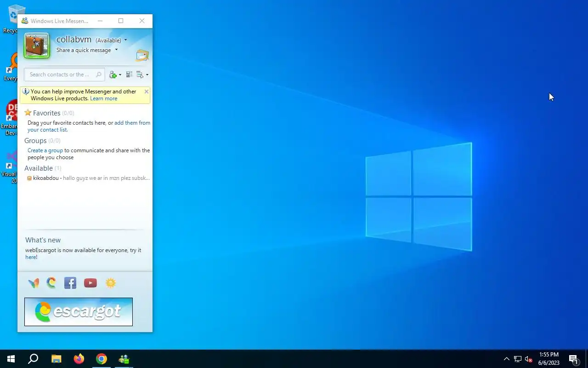Screen dimensions: 588x368
Task: Launch File Explorer from the taskbar
Action: pos(56,359)
